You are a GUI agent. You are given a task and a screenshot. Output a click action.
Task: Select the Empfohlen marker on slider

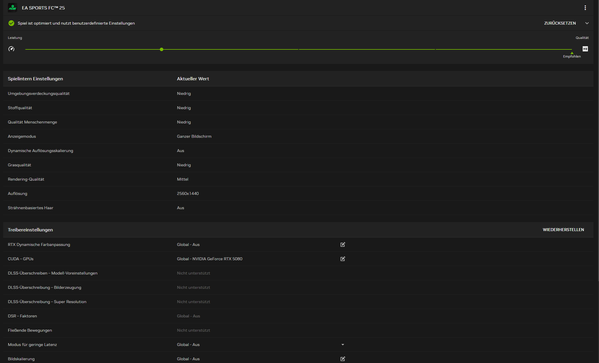pyautogui.click(x=571, y=55)
